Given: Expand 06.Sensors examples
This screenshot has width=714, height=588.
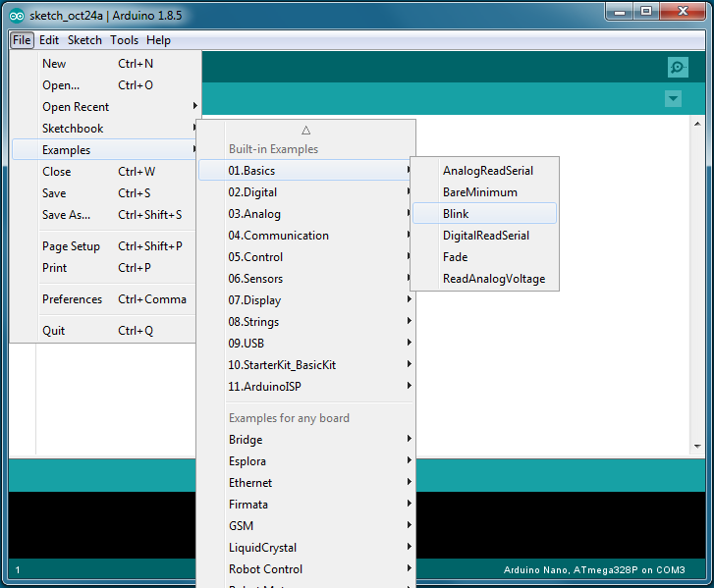Looking at the screenshot, I should click(x=306, y=279).
